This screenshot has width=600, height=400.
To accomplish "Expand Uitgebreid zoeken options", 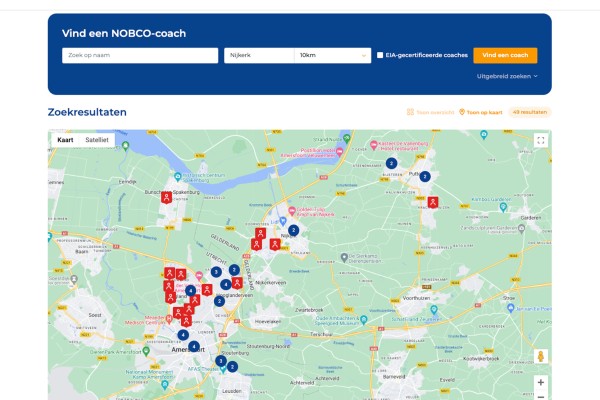I will (x=507, y=76).
